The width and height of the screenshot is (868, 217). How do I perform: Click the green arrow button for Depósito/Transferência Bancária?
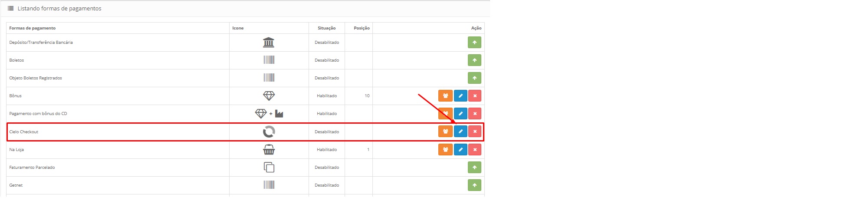coord(474,43)
